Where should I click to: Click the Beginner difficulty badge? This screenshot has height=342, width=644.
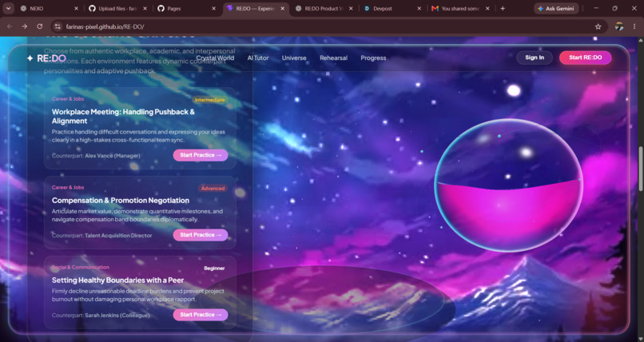point(214,268)
